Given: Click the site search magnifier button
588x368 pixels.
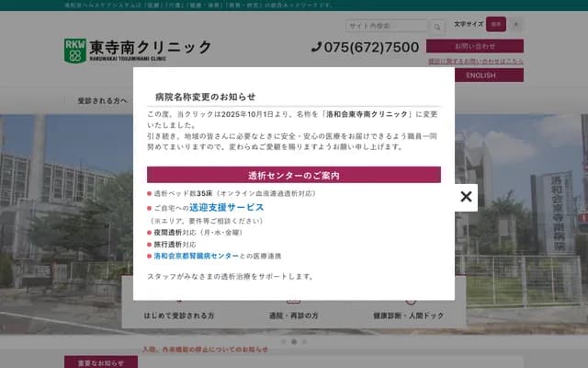Looking at the screenshot, I should 435,26.
